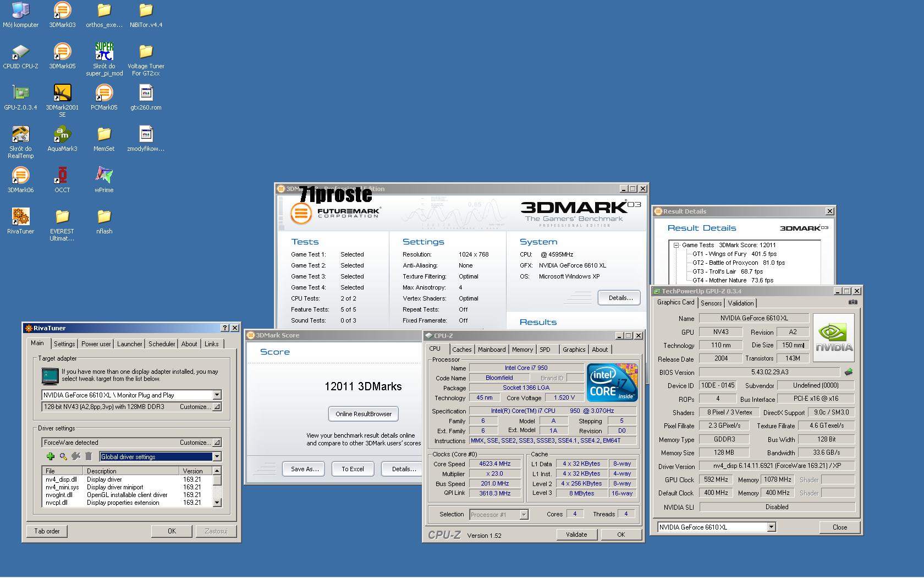Launch CPUID CPU-Z desktop shortcut
924x578 pixels.
tap(20, 56)
